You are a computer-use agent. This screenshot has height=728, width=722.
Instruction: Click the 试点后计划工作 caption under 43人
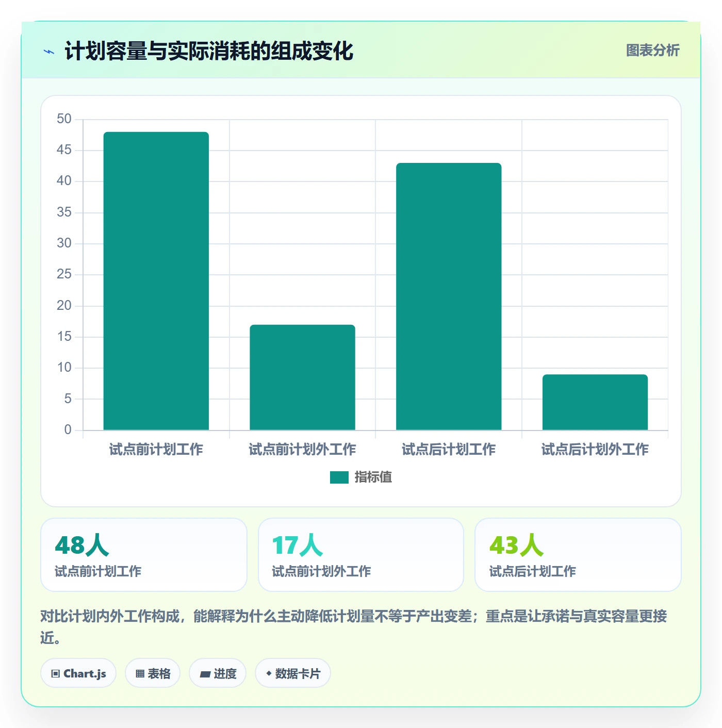click(533, 571)
